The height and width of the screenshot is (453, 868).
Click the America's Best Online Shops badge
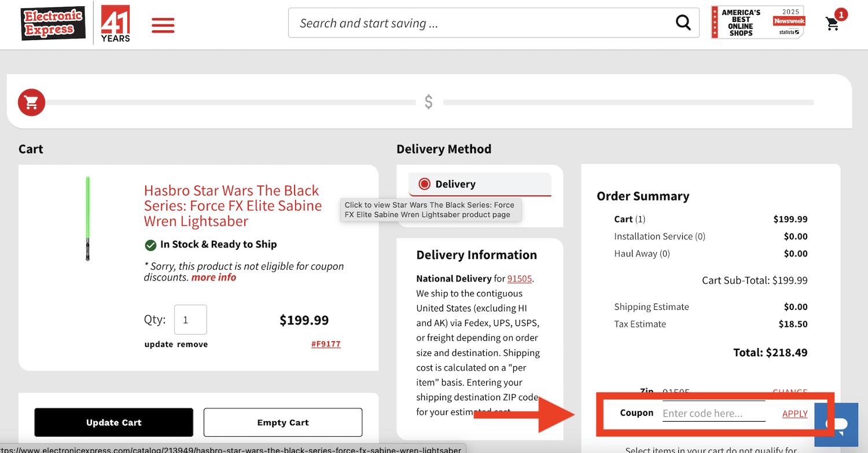[x=757, y=23]
